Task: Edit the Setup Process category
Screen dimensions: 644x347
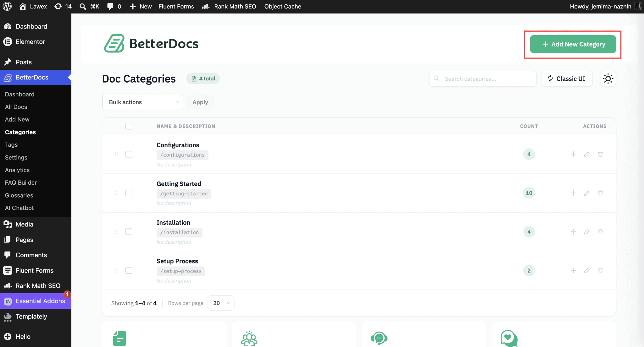Action: pyautogui.click(x=587, y=270)
